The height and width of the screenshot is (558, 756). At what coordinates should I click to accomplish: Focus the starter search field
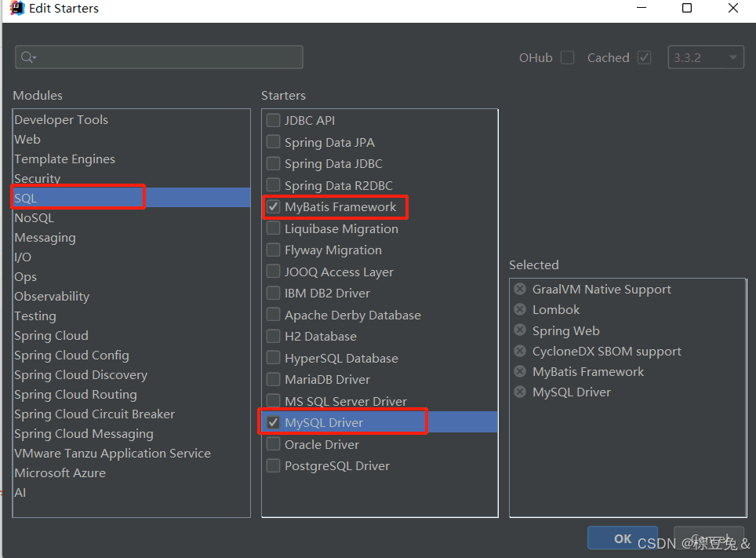[159, 57]
